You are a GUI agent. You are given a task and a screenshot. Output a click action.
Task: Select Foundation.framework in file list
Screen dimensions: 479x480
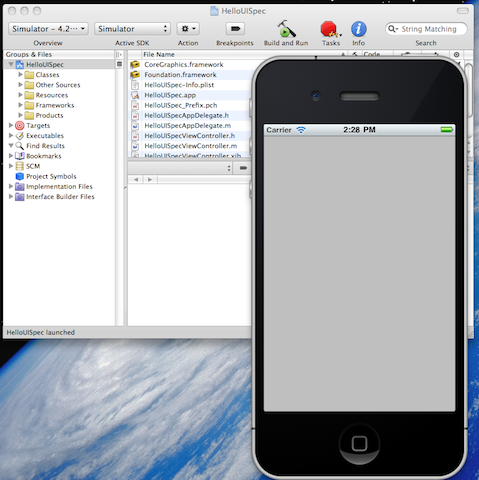click(x=180, y=75)
